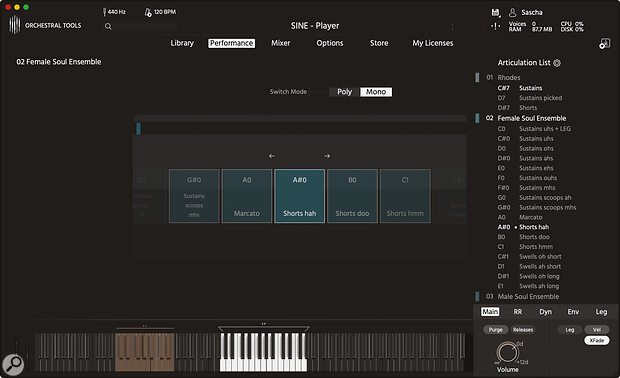Click the search input field in header
Viewport: 620px width, 378px height.
coord(146,26)
